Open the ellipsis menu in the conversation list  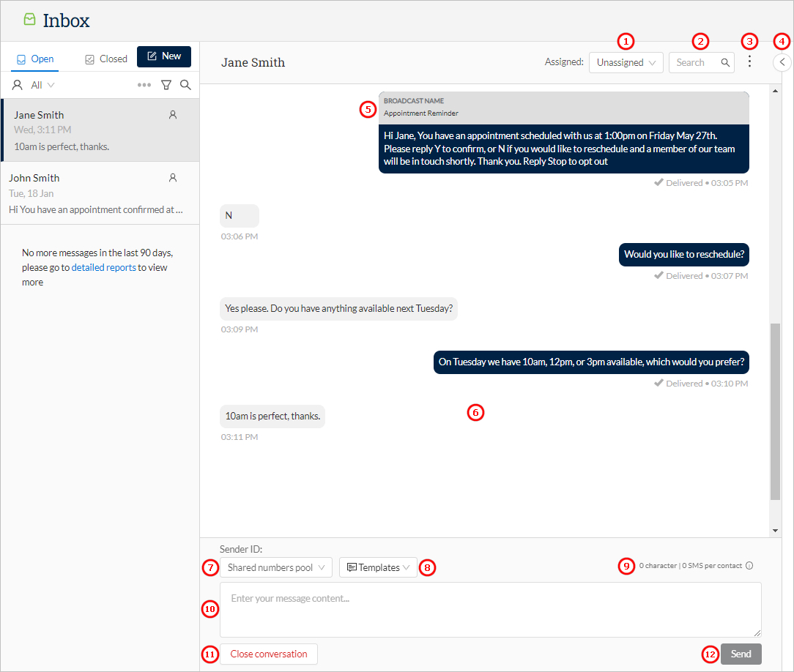coord(144,84)
